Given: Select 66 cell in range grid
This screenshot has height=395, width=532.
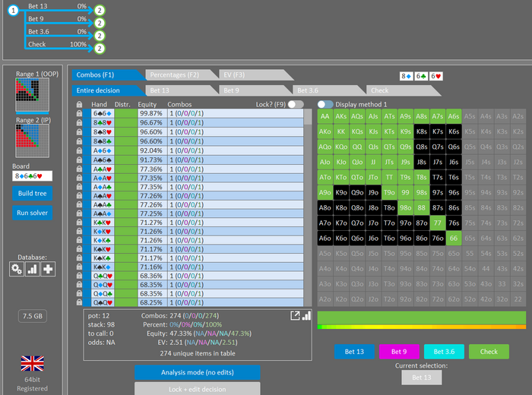Looking at the screenshot, I should point(454,238).
